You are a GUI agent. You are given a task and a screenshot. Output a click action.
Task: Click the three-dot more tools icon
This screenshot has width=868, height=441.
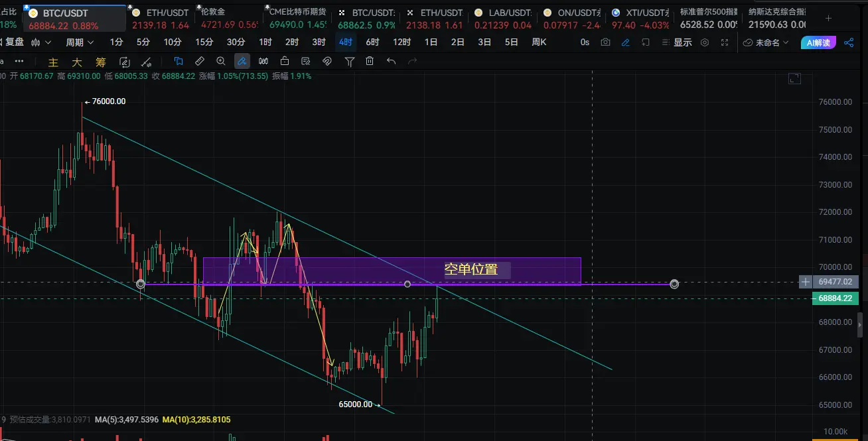coord(19,61)
